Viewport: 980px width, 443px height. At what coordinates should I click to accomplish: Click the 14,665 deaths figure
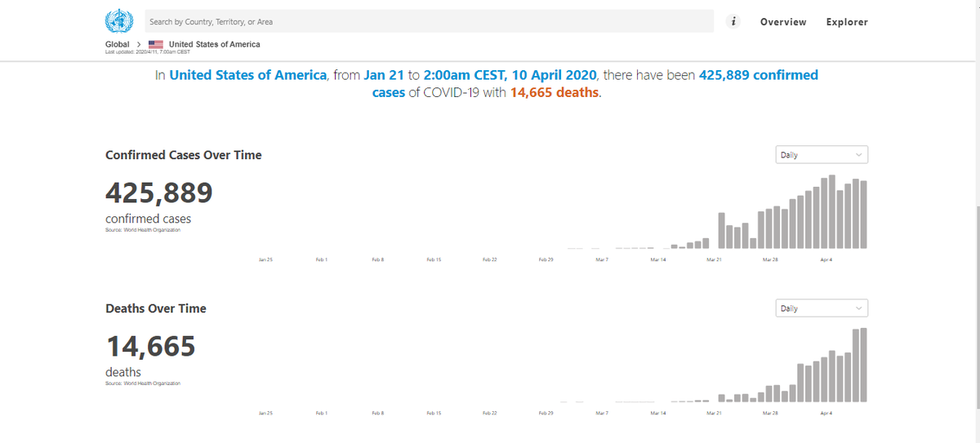[x=150, y=347]
